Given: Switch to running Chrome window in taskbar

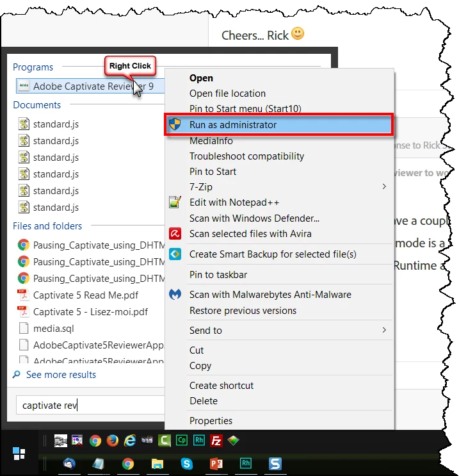Looking at the screenshot, I should pos(128,464).
